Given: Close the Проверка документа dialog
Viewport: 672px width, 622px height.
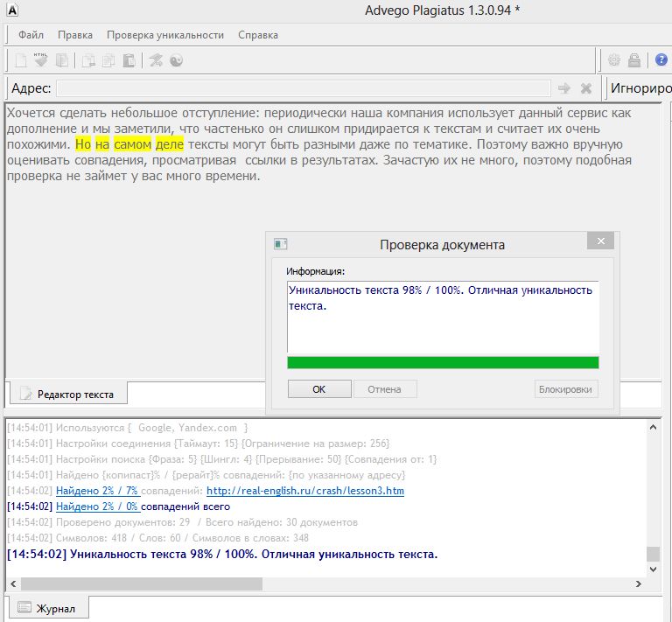Looking at the screenshot, I should pos(601,241).
